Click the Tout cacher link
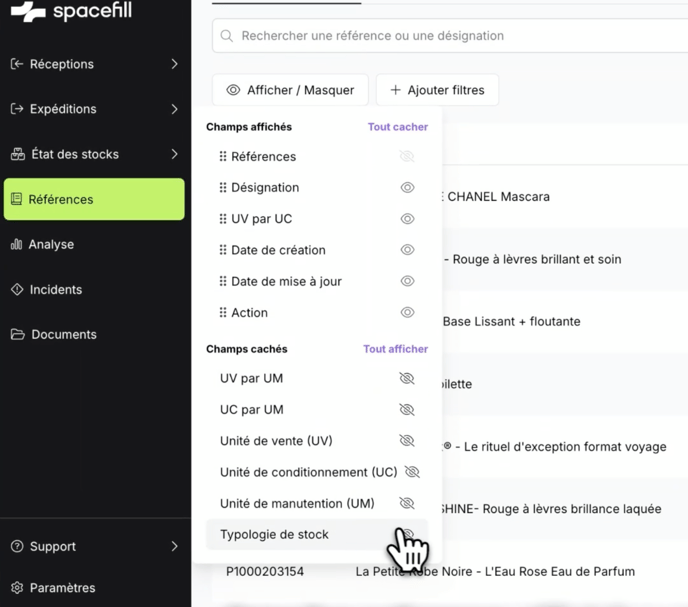The width and height of the screenshot is (688, 607). point(397,127)
